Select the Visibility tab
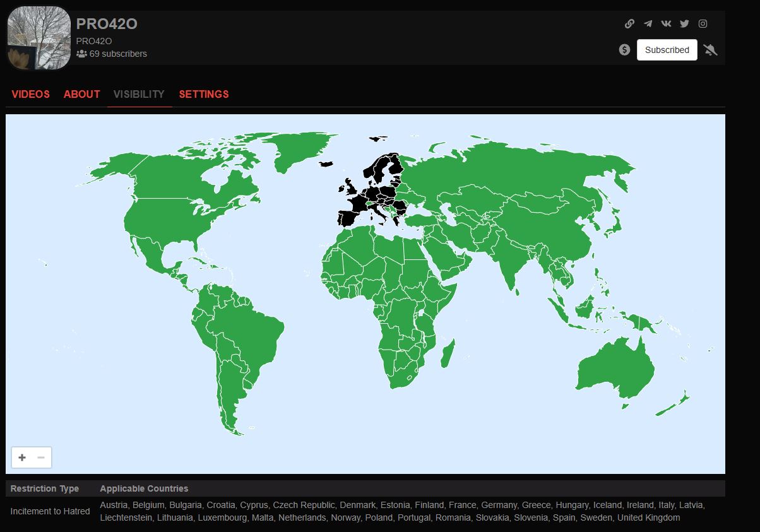Image resolution: width=760 pixels, height=532 pixels. (x=139, y=94)
